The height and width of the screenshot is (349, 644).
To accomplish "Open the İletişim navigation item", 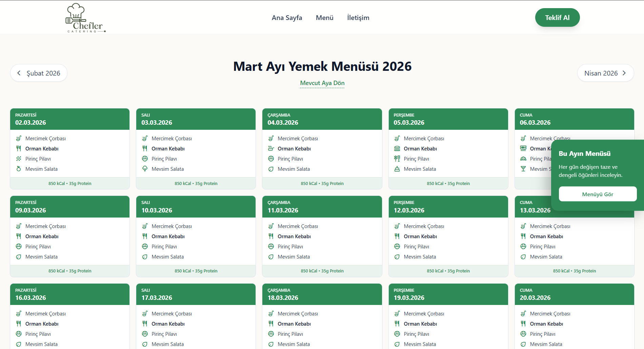I will tap(358, 18).
